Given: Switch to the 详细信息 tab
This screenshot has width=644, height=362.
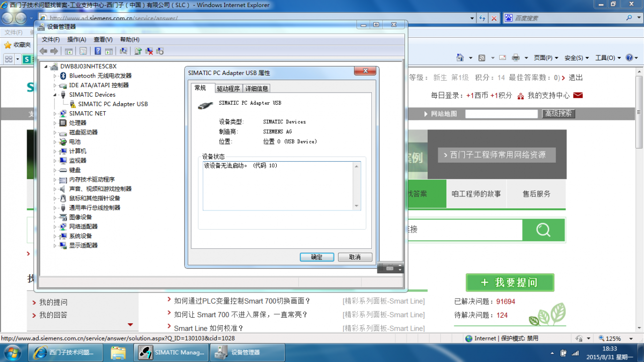Looking at the screenshot, I should click(257, 89).
